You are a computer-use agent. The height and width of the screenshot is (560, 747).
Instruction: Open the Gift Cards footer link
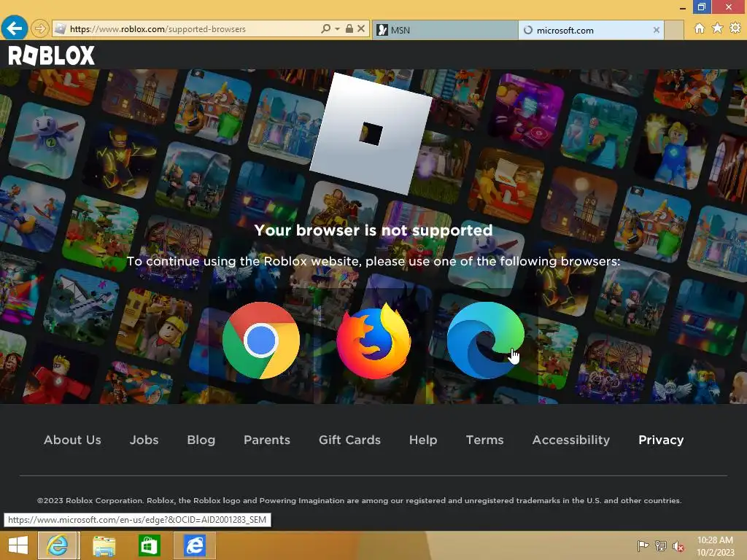[x=349, y=440]
